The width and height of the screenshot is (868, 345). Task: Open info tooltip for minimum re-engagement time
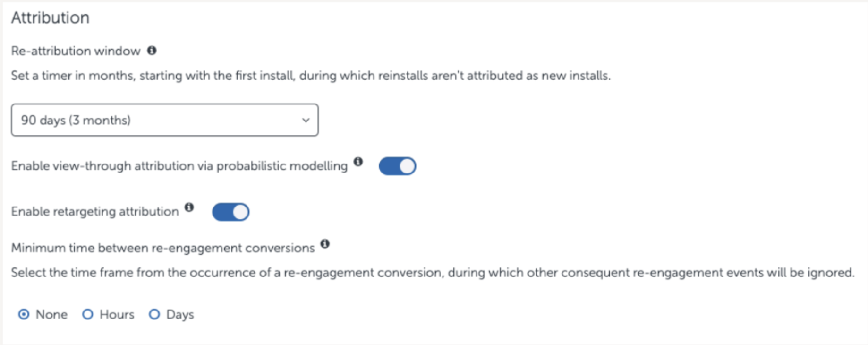pyautogui.click(x=325, y=244)
